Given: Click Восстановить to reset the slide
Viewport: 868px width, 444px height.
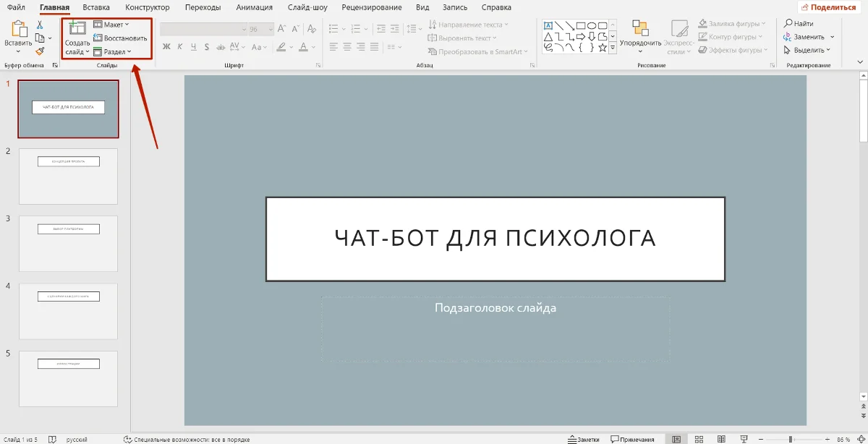Looking at the screenshot, I should (x=120, y=38).
